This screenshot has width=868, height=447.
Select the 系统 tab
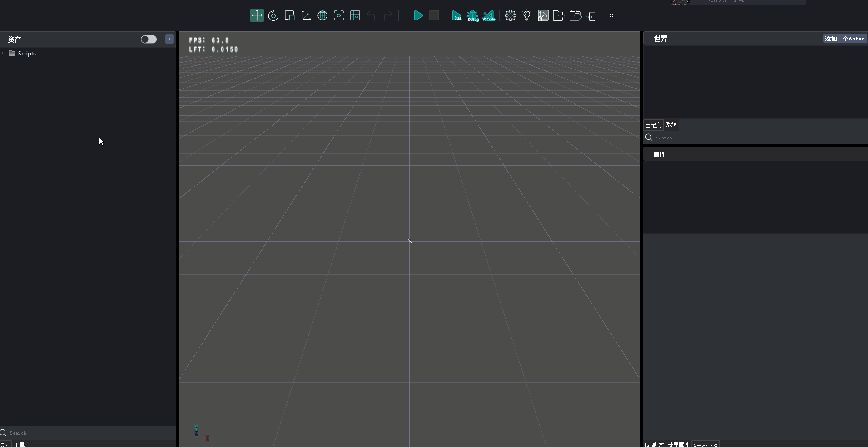[x=671, y=124]
